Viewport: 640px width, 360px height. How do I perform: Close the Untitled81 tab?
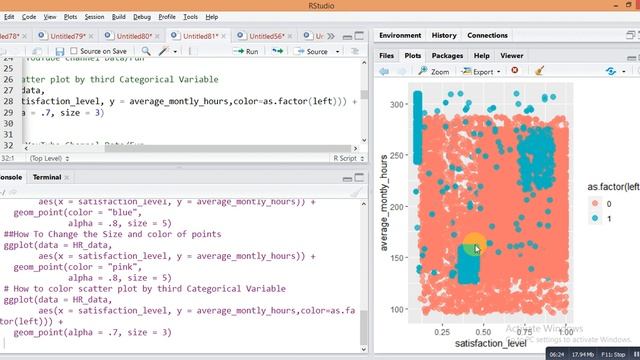point(223,36)
